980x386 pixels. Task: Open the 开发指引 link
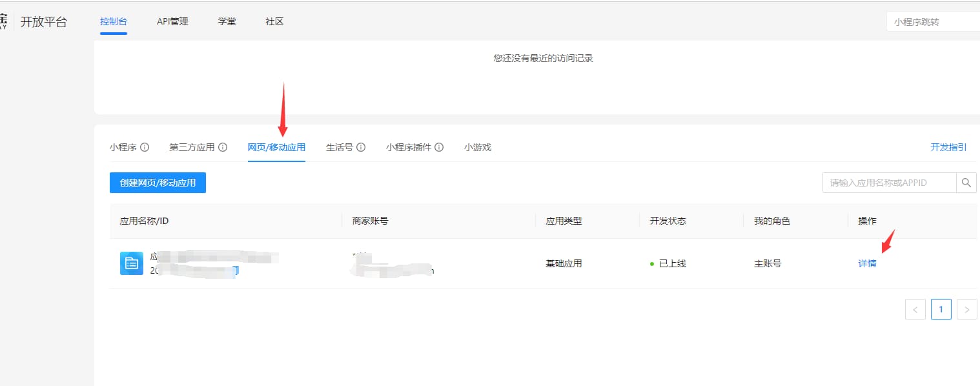[x=948, y=147]
